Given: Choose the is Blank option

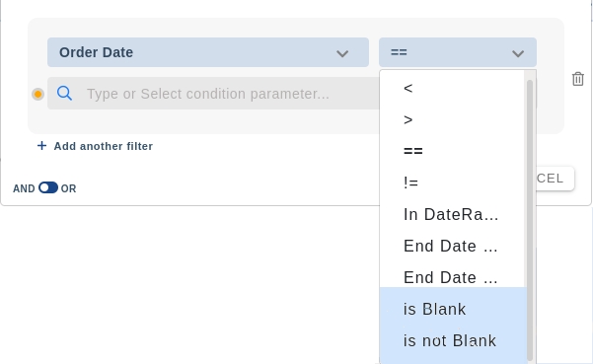Looking at the screenshot, I should point(453,309).
